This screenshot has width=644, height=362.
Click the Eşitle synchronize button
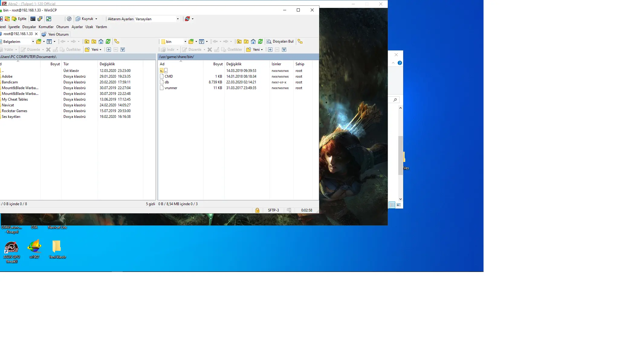19,19
